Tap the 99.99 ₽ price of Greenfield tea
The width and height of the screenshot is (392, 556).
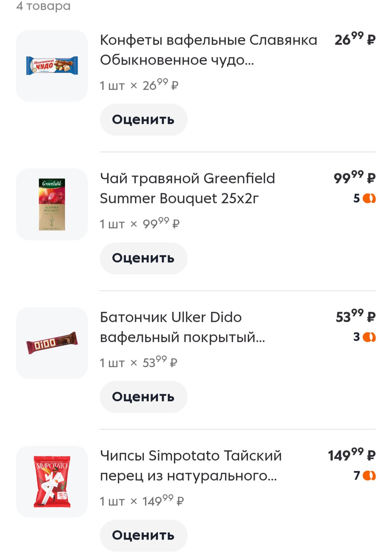pos(355,177)
